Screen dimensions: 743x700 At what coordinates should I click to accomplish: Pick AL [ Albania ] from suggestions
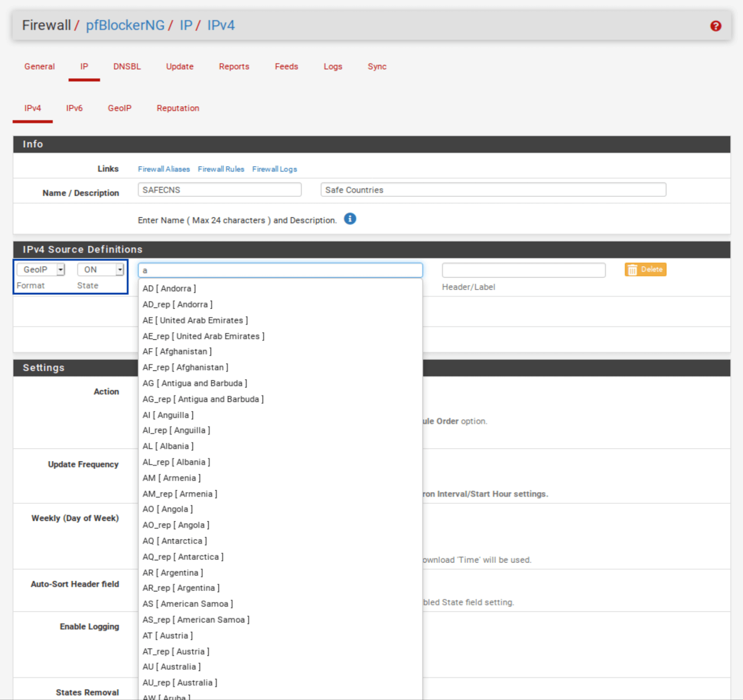coord(280,447)
